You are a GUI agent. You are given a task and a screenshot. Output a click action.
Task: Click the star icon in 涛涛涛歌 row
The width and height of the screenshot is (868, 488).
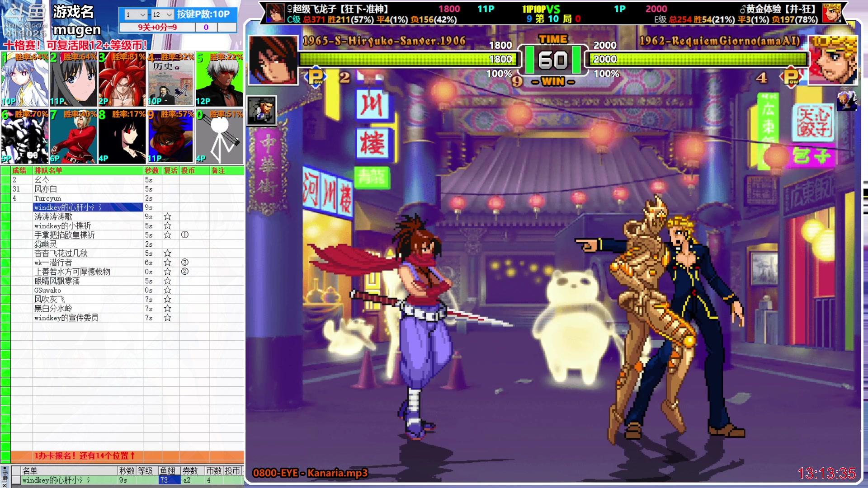coord(167,216)
